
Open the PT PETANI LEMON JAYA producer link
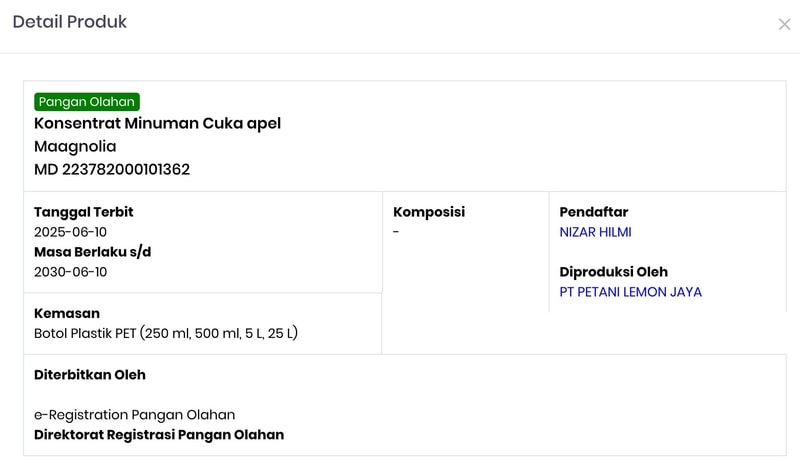[630, 292]
